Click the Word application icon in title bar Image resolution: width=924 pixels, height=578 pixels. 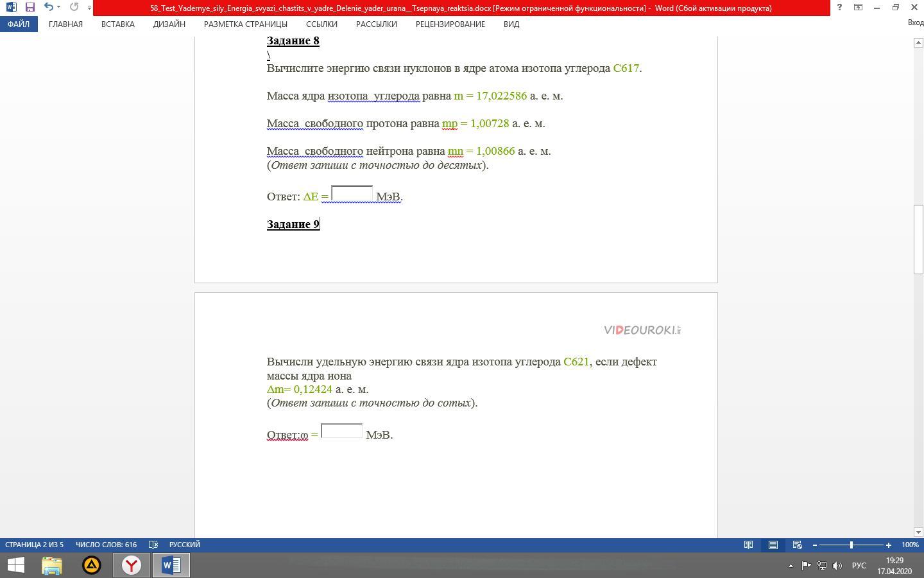click(11, 7)
